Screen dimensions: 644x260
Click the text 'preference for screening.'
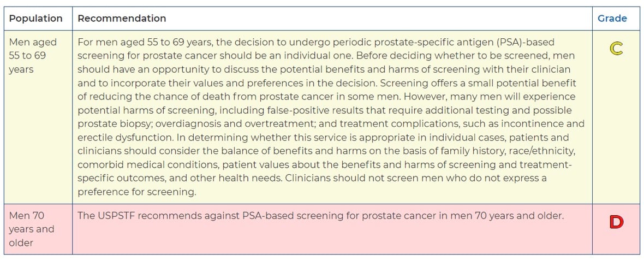click(136, 192)
